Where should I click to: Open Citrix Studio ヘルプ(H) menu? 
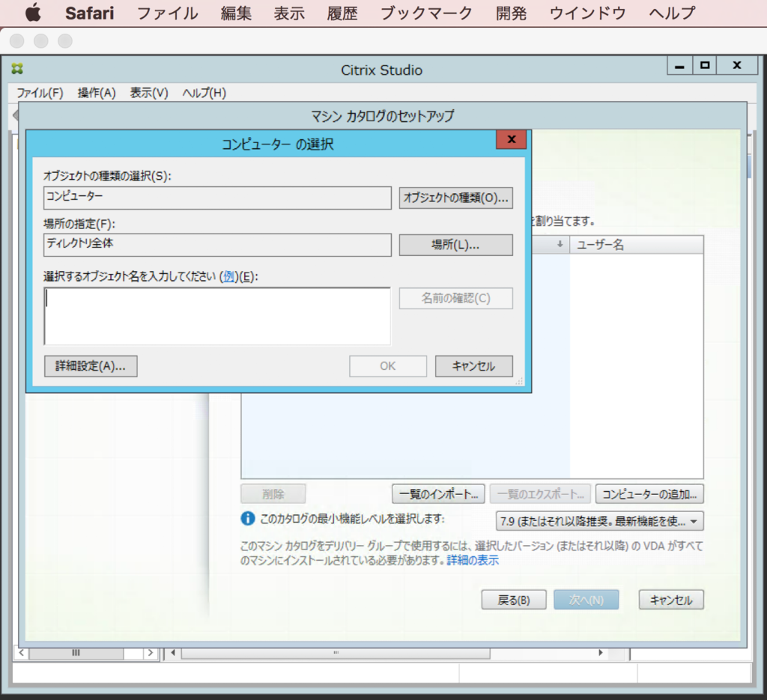click(204, 93)
